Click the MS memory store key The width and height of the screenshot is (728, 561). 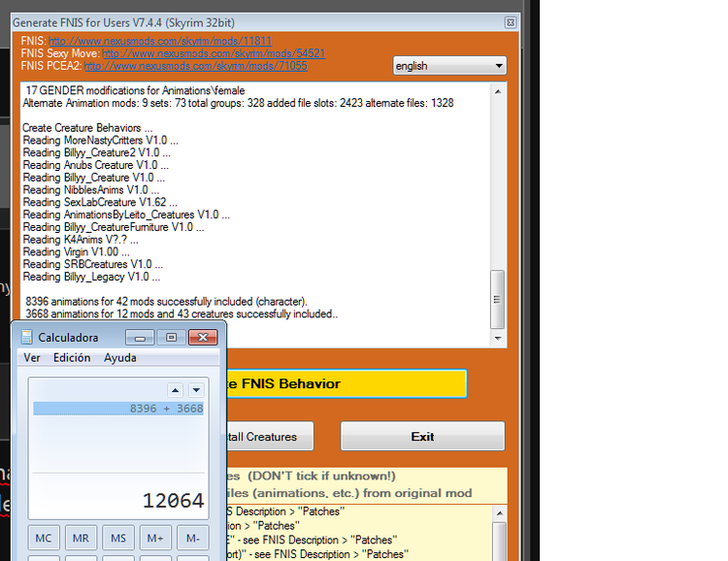(x=118, y=538)
